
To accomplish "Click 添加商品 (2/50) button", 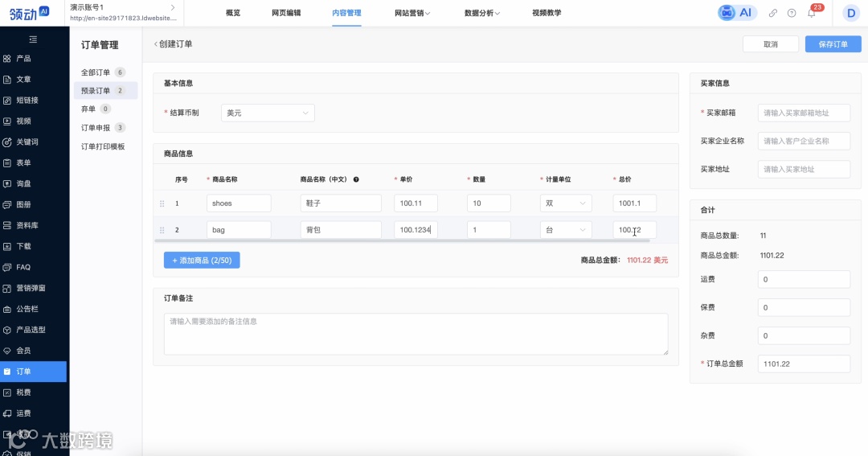I will [202, 261].
